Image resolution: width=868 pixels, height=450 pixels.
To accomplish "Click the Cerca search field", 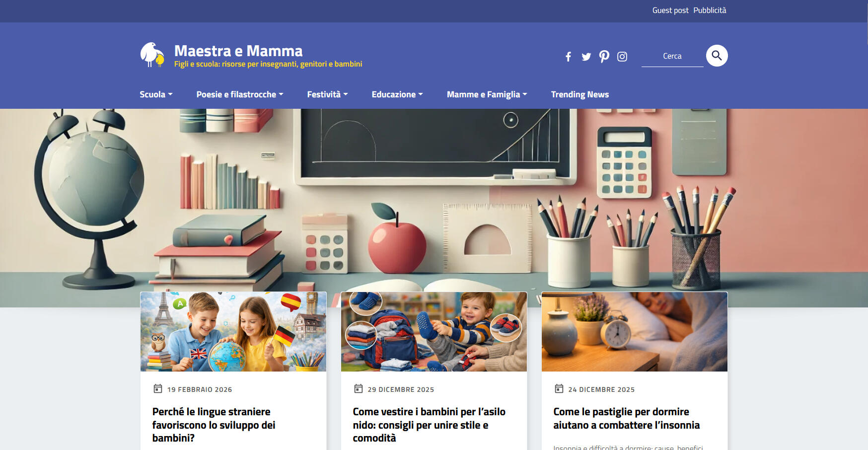I will point(672,56).
